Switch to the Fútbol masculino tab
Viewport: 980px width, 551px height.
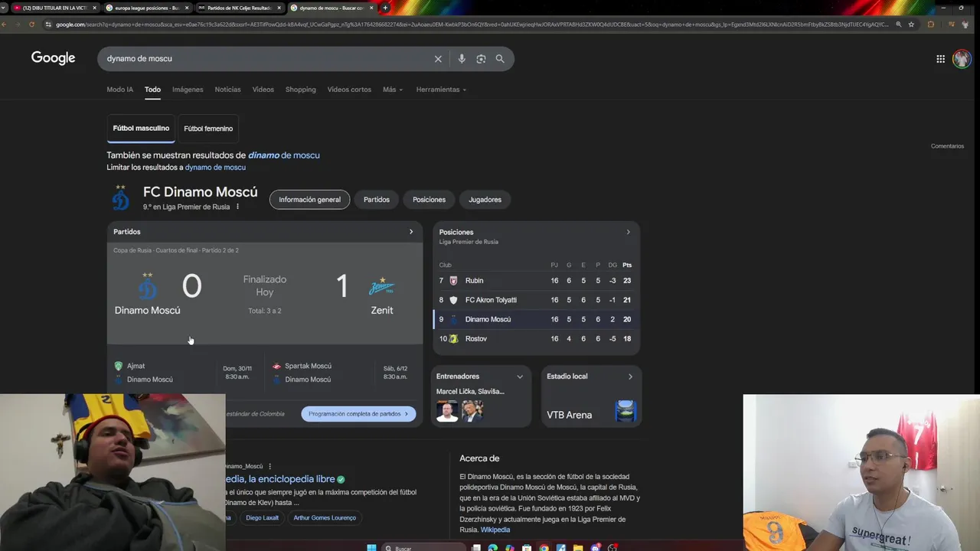point(141,129)
